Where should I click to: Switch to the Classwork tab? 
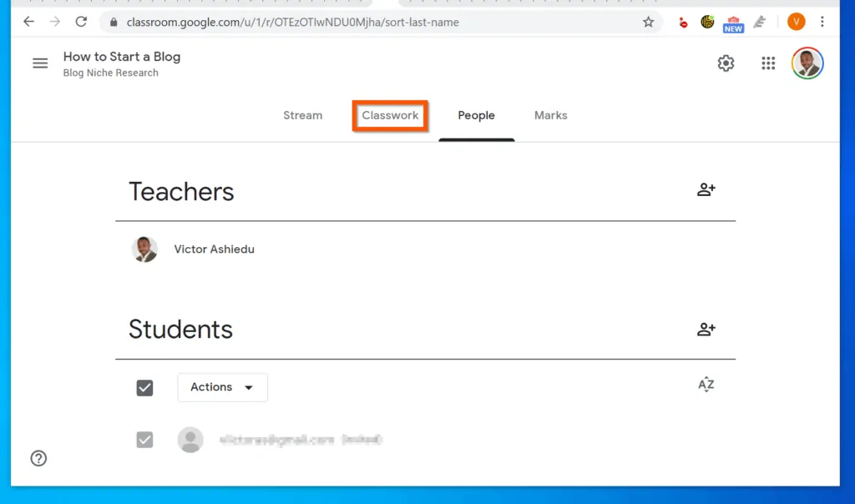(x=390, y=115)
